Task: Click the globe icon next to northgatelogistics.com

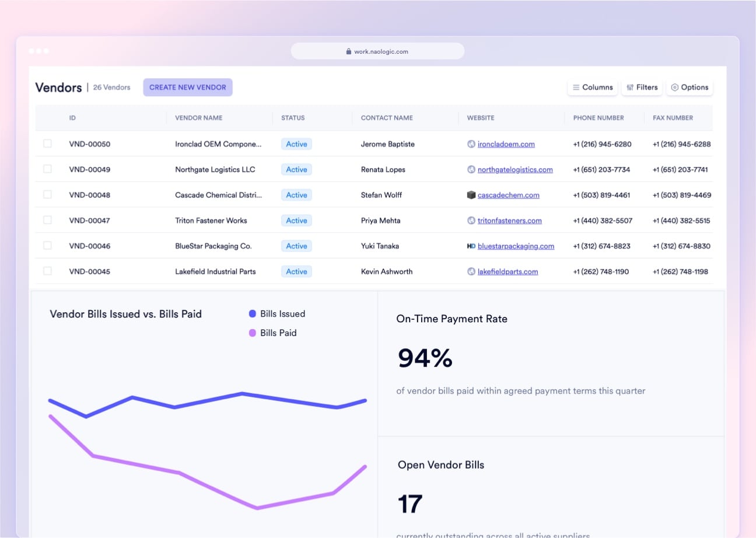Action: tap(471, 169)
